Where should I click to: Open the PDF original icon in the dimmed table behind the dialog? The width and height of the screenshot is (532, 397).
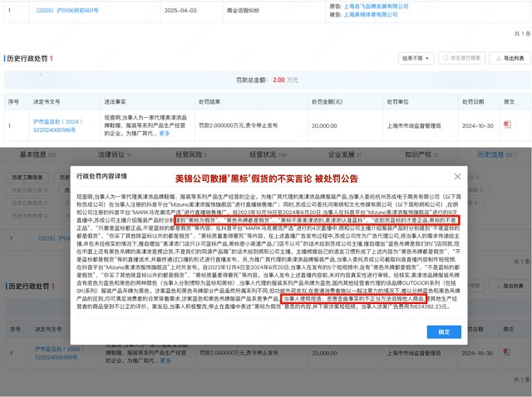tap(507, 351)
